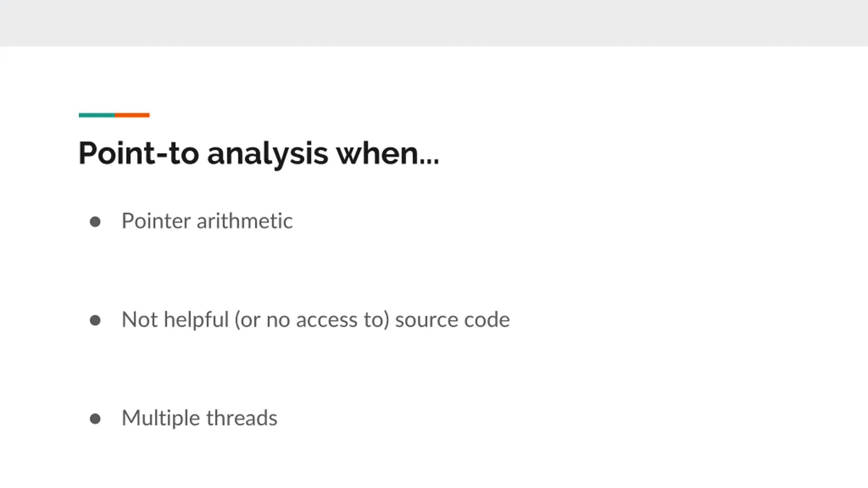Click the parenthetical (or no access to)
Image resolution: width=868 pixels, height=488 pixels.
point(312,320)
